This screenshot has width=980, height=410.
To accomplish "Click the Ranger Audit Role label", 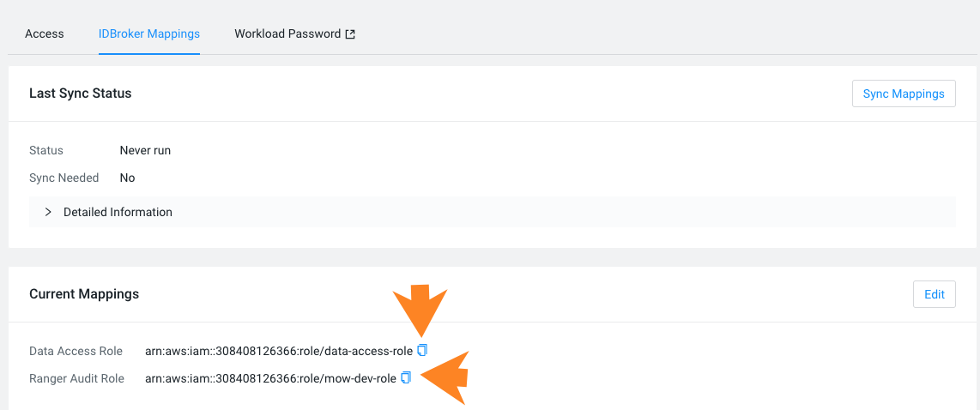I will coord(76,378).
